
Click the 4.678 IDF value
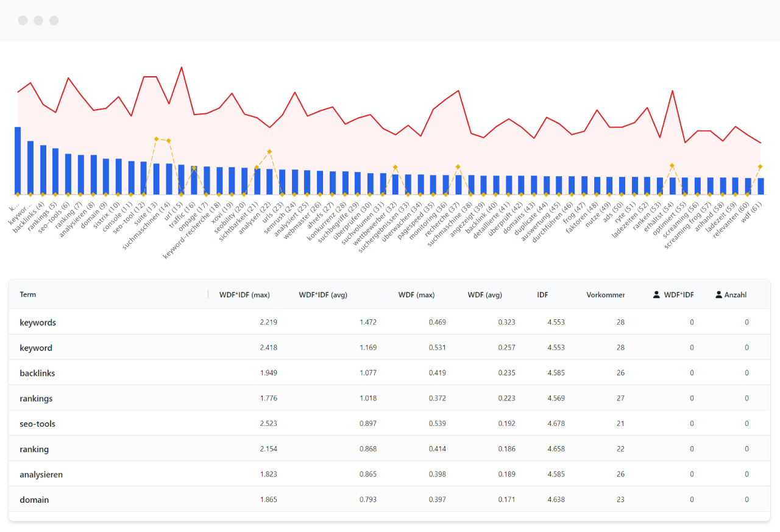pos(556,424)
